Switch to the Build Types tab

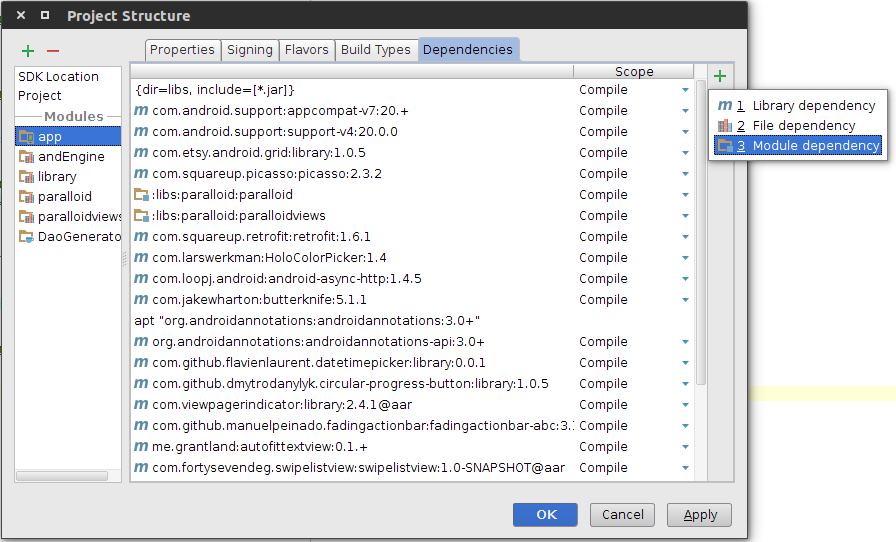(376, 50)
